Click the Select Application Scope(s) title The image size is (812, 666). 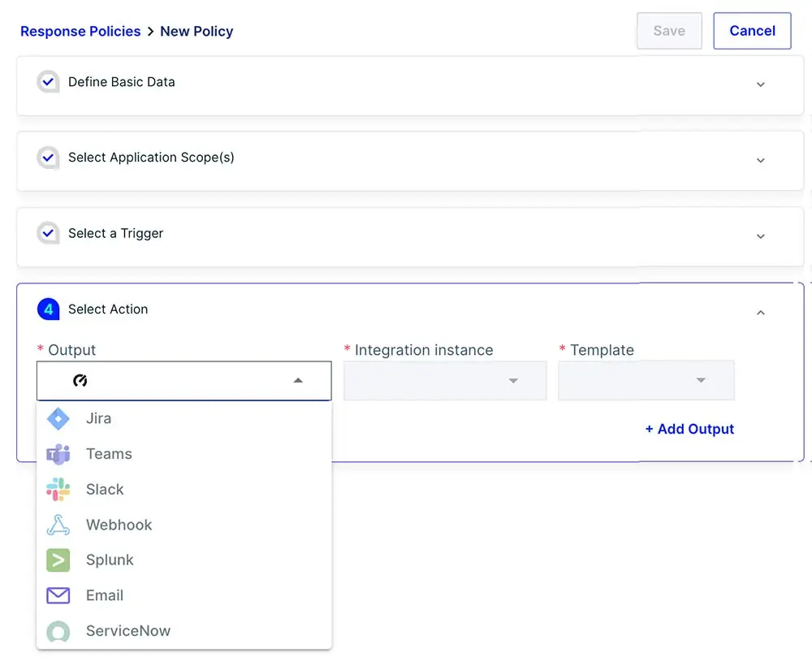click(151, 158)
